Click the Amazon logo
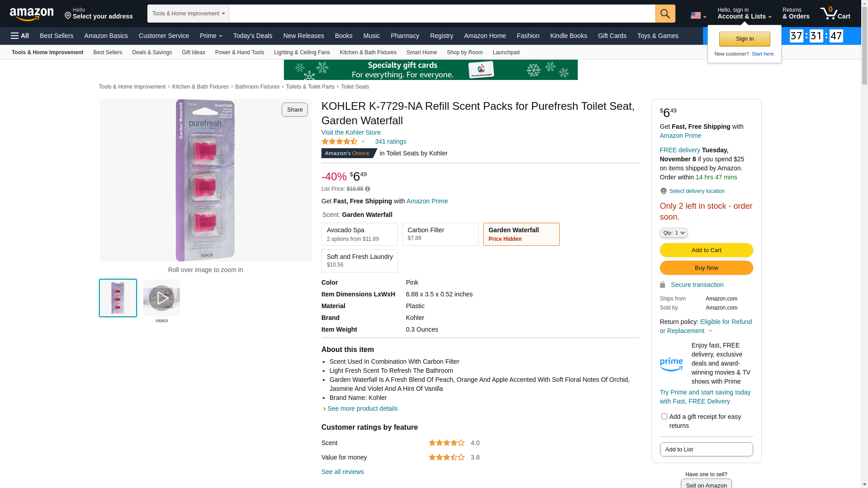The width and height of the screenshot is (868, 488). 32,14
